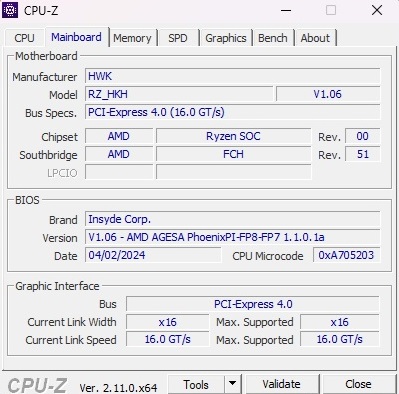Viewport: 399px width, 394px height.
Task: Click the Tools button
Action: 196,384
